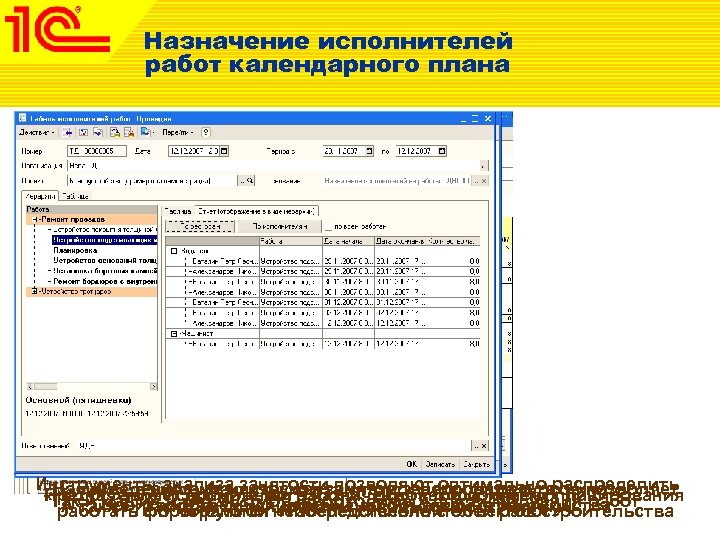720x540 pixels.
Task: Select Планировка in the work tree
Action: (x=75, y=250)
